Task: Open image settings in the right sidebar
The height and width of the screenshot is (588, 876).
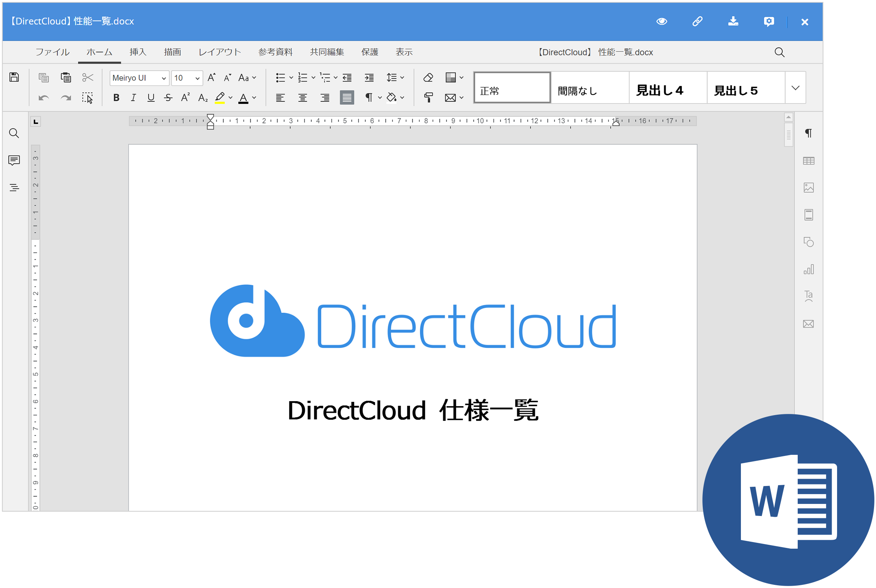Action: 809,187
